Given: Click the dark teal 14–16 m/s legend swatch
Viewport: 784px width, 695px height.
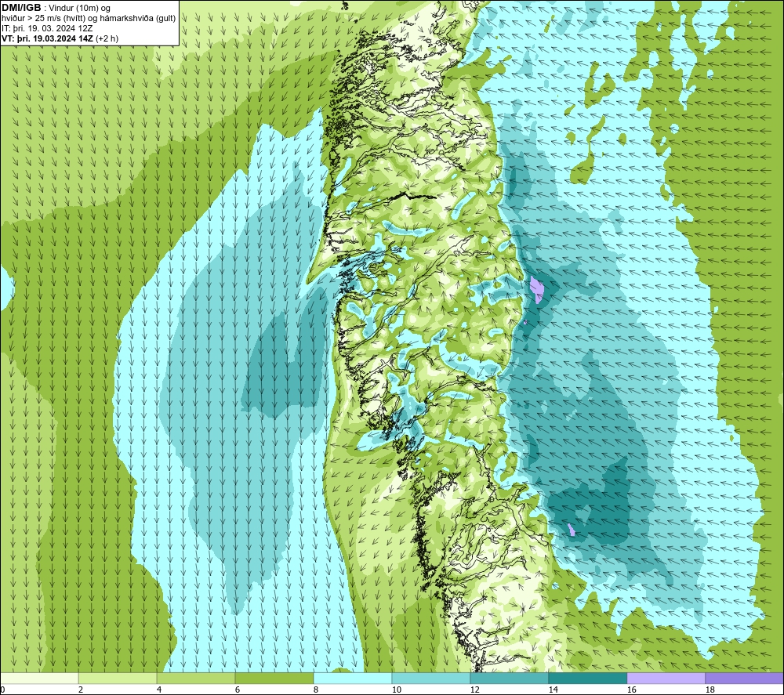Looking at the screenshot, I should tap(587, 678).
